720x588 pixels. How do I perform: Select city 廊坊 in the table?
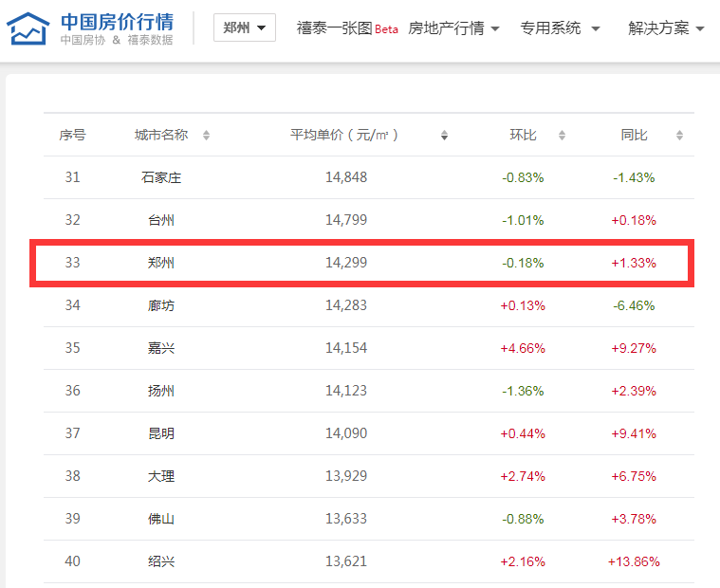(161, 305)
